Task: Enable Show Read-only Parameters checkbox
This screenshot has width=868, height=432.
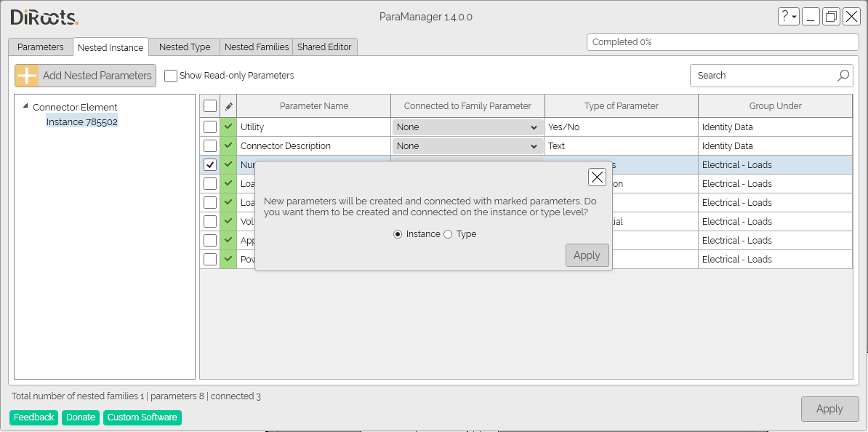Action: 171,76
